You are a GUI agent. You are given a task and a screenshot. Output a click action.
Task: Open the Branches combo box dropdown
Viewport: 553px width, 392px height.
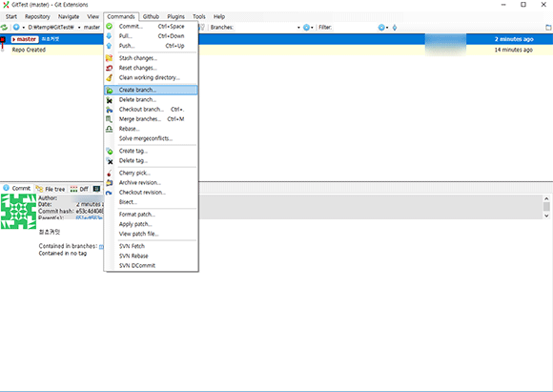click(298, 28)
